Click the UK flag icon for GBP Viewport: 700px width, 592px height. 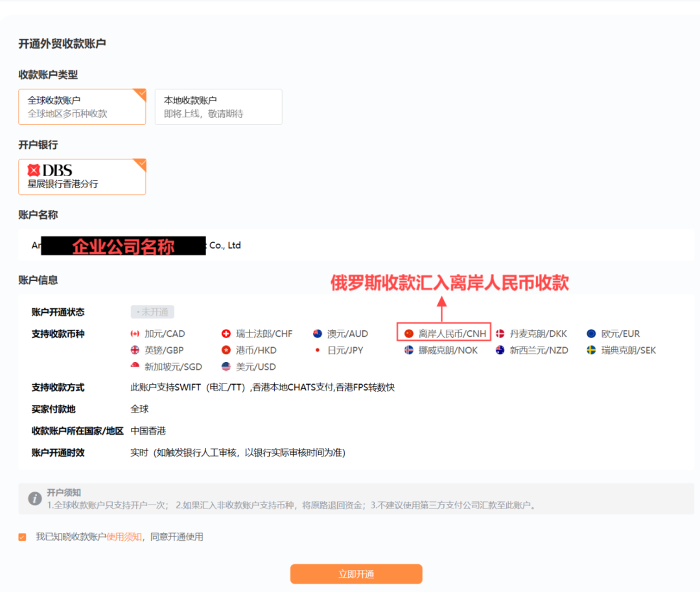pos(135,350)
